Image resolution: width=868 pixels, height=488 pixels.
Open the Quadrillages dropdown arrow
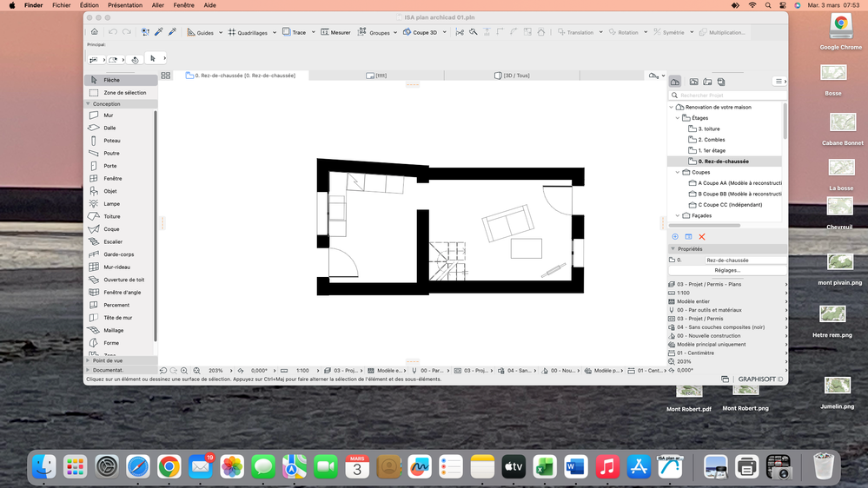click(x=275, y=33)
